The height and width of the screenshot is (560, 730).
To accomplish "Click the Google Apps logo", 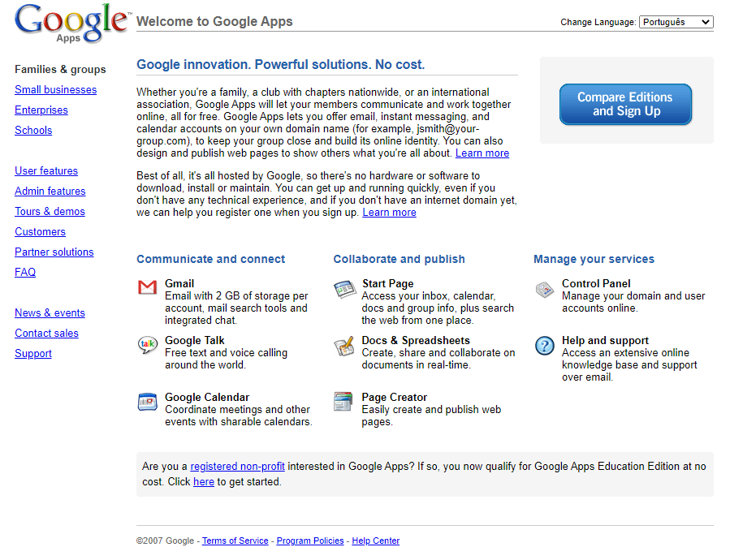I will [x=71, y=23].
